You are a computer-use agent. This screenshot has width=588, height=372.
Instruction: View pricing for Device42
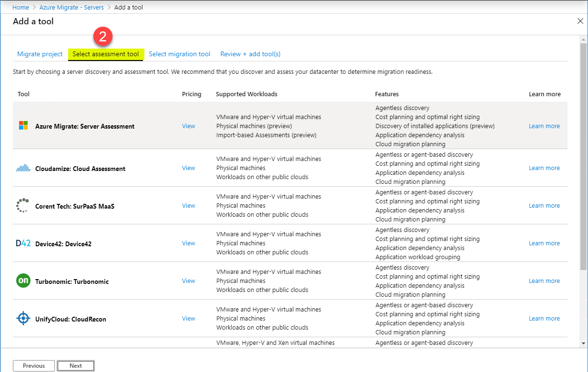(189, 243)
